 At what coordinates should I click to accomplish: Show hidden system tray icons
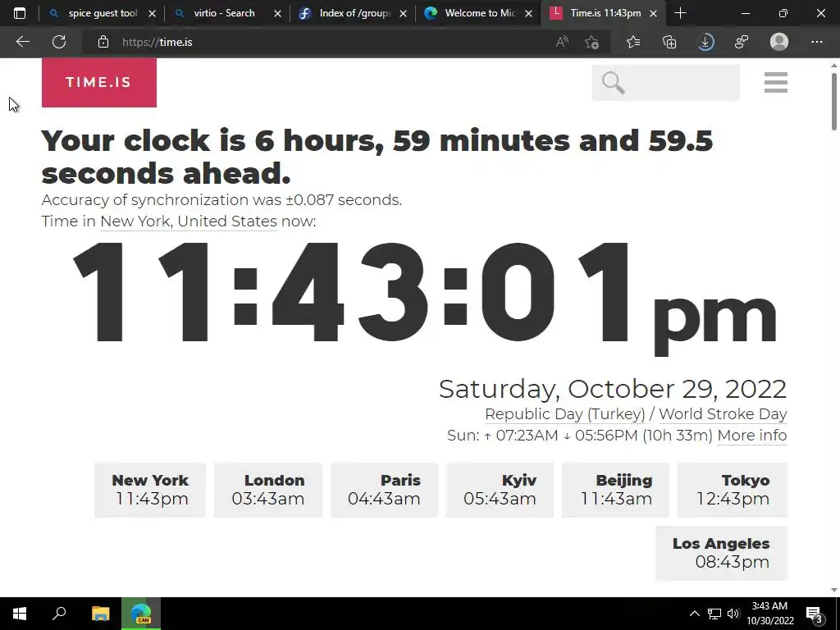[694, 614]
